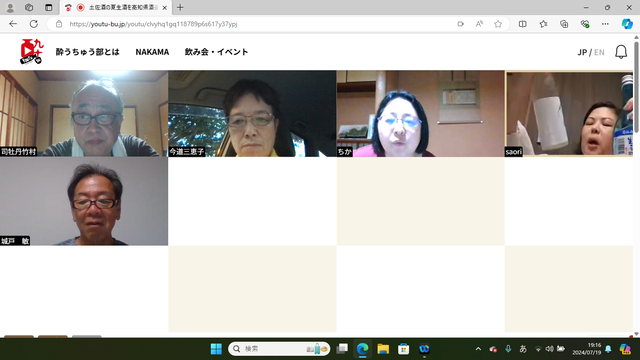
Task: Open Settings and more ellipsis menu
Action: (605, 24)
